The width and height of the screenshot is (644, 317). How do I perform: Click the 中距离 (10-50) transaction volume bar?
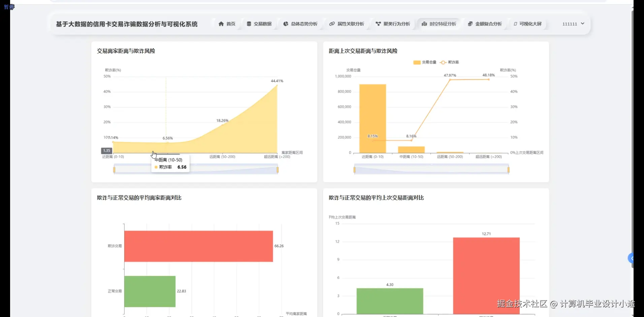(x=411, y=150)
